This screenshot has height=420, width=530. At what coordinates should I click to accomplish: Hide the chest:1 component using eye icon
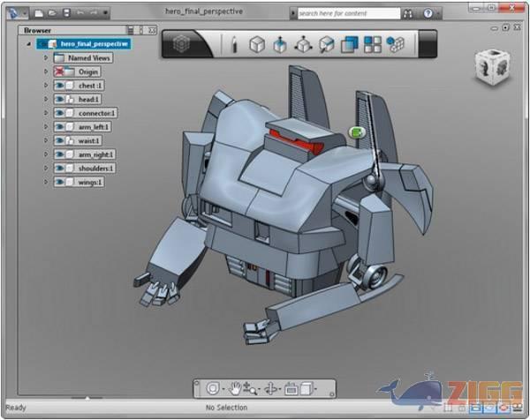click(60, 86)
